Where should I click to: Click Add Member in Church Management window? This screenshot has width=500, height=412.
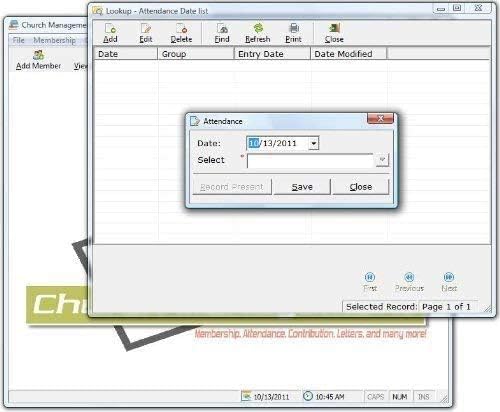click(x=38, y=60)
